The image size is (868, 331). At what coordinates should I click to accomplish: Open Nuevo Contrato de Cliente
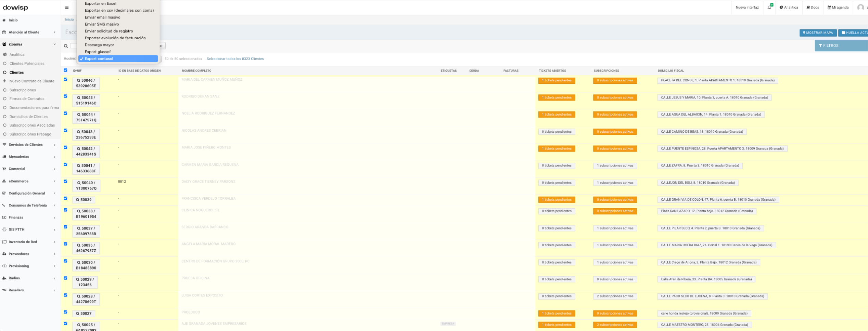[x=32, y=81]
